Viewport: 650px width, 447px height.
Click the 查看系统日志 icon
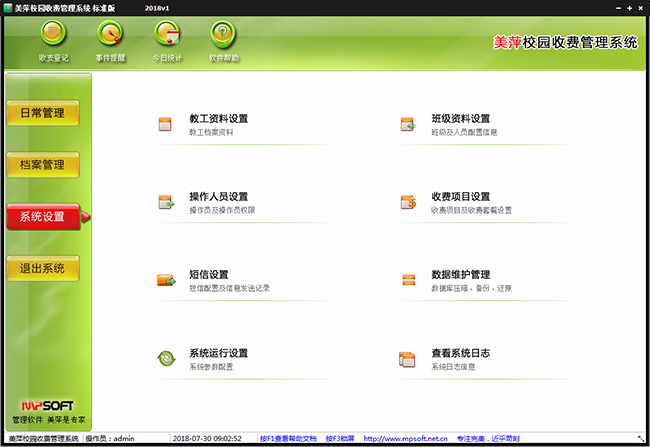[407, 359]
